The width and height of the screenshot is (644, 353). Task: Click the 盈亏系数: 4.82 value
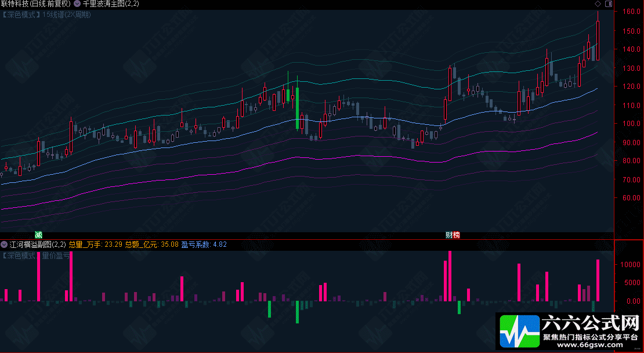coord(204,244)
